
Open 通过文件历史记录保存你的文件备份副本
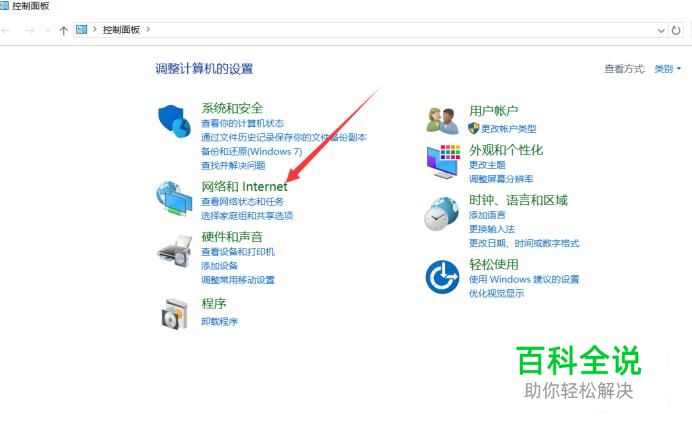point(284,137)
